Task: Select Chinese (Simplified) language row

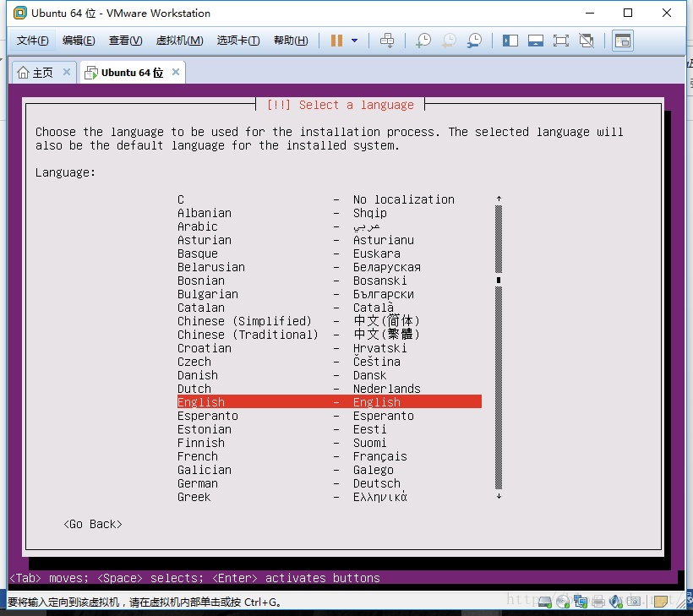Action: (330, 321)
